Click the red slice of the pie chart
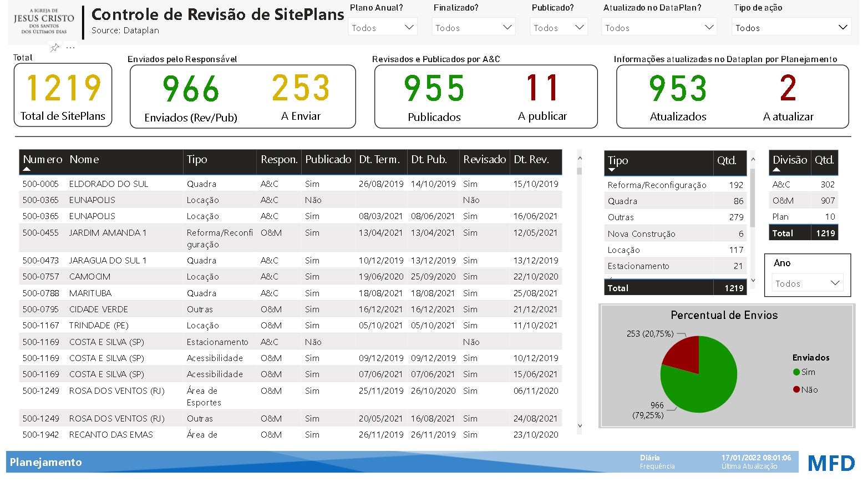This screenshot has height=482, width=868. coord(682,352)
